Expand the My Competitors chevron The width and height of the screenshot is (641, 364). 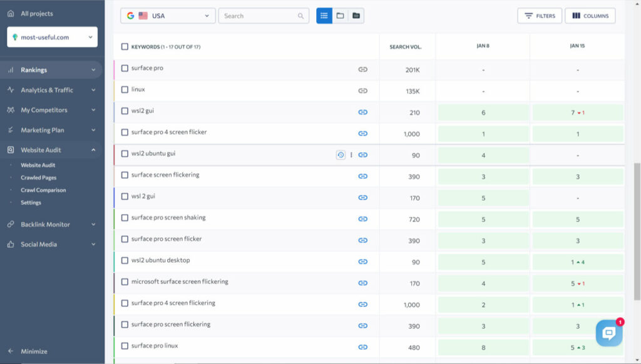[x=93, y=110]
